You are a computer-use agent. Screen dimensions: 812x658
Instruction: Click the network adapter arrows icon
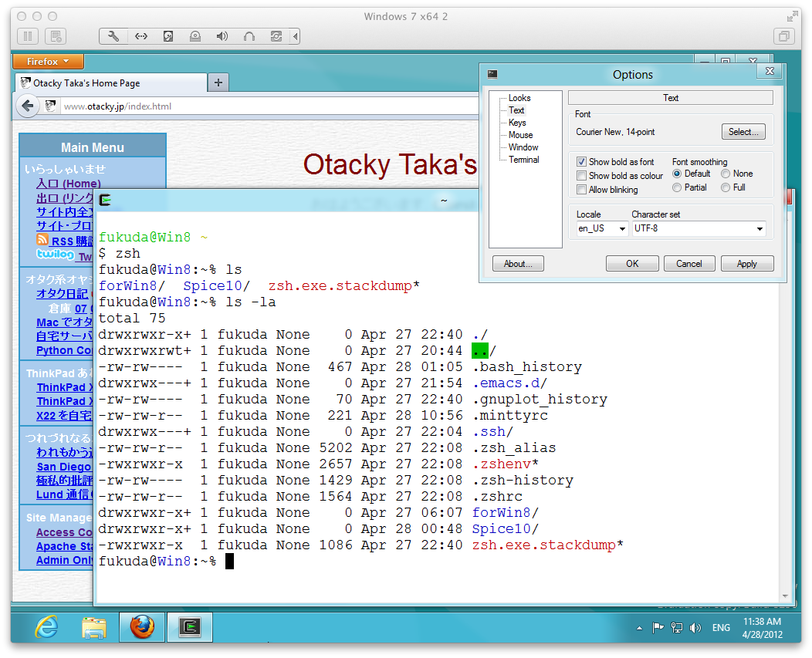tap(140, 36)
